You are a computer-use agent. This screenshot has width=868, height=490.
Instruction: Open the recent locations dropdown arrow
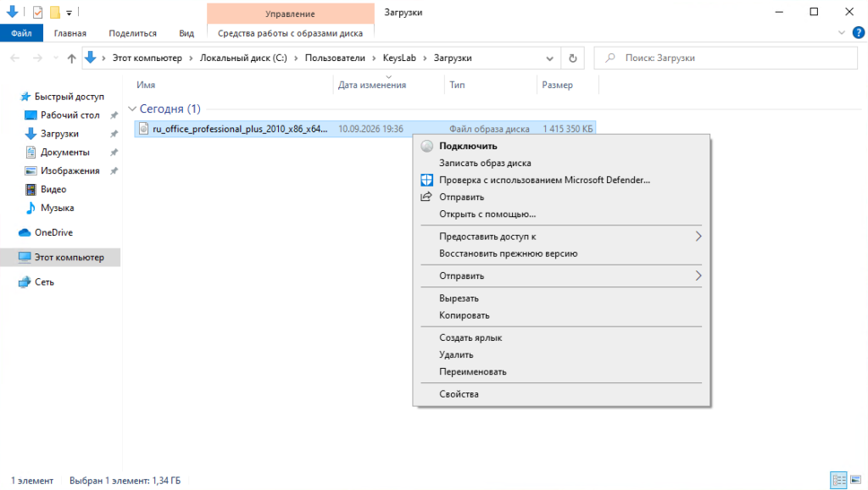pos(55,58)
